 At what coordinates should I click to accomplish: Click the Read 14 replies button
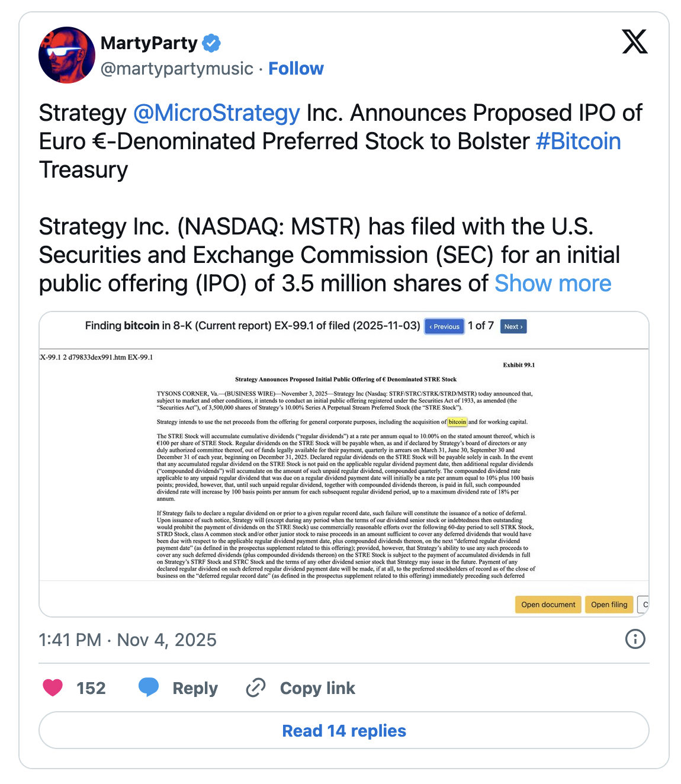[x=344, y=731]
